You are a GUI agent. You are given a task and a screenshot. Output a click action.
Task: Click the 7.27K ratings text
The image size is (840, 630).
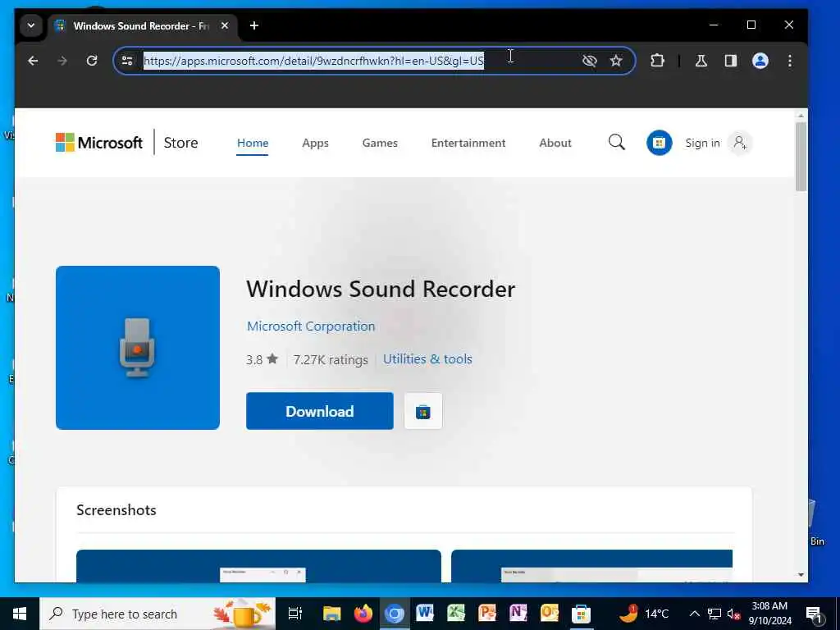pyautogui.click(x=331, y=359)
